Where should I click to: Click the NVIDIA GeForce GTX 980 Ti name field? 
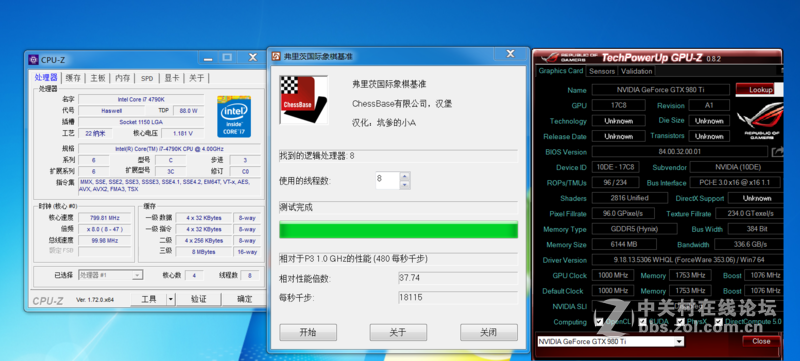[x=661, y=90]
